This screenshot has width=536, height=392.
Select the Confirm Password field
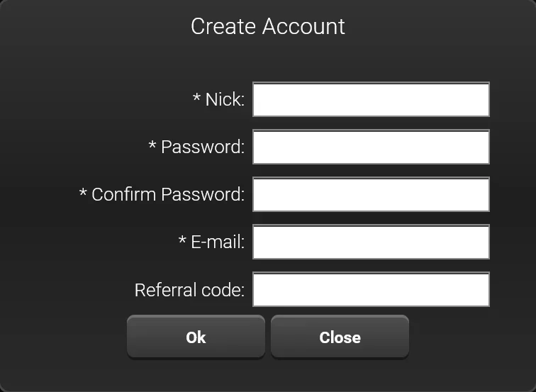[x=371, y=195]
